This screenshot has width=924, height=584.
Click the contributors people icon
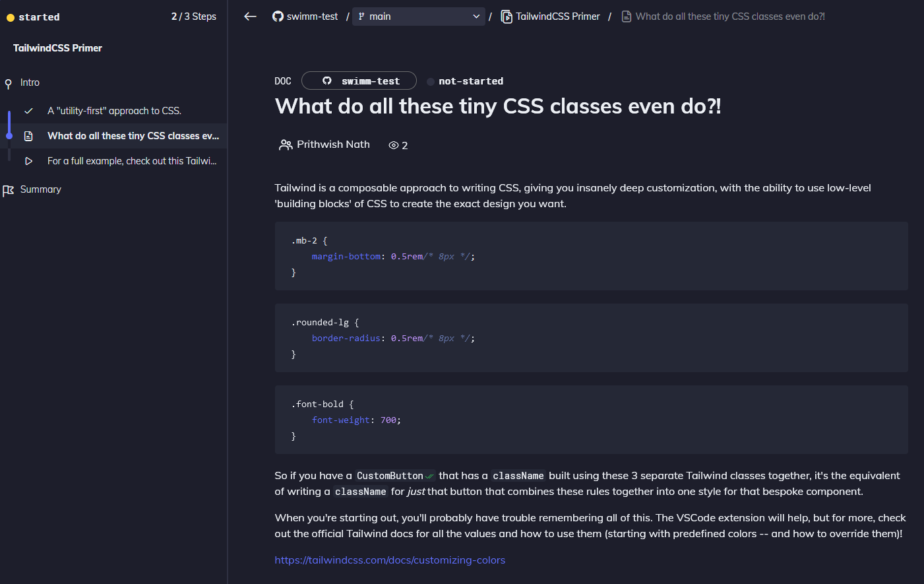coord(286,145)
